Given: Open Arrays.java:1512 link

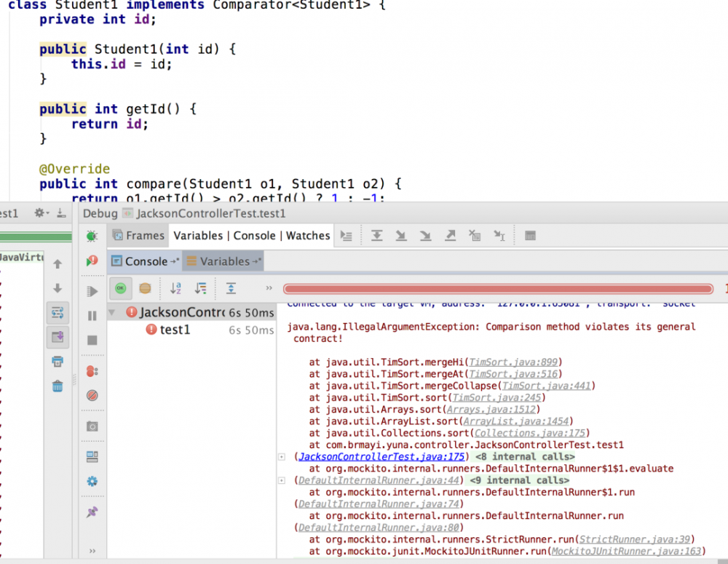Looking at the screenshot, I should click(491, 410).
